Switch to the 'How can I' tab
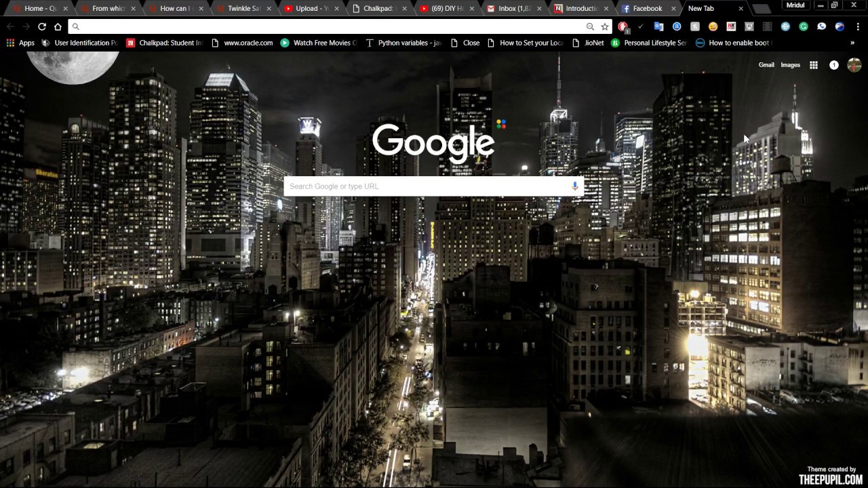Viewport: 868px width, 488px height. point(175,9)
